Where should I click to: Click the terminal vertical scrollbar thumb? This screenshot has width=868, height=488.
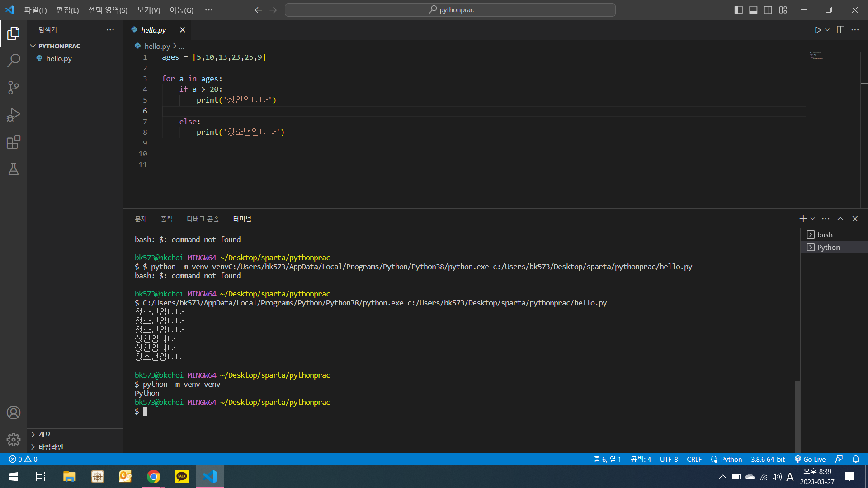click(797, 417)
